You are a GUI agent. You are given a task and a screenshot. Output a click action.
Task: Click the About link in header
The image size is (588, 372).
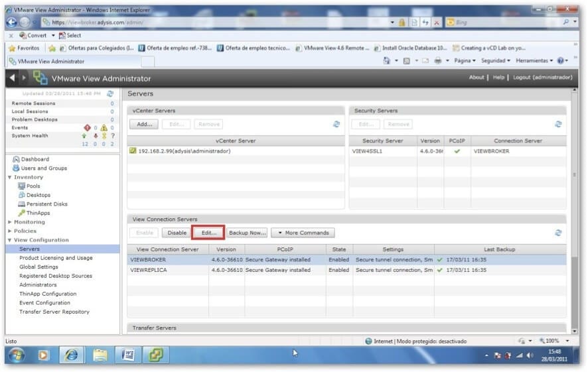pos(477,78)
